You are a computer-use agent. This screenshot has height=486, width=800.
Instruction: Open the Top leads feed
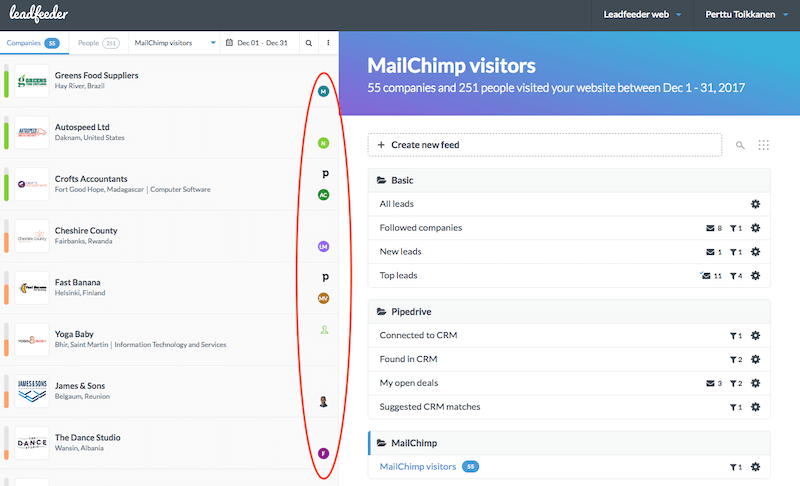click(x=398, y=275)
